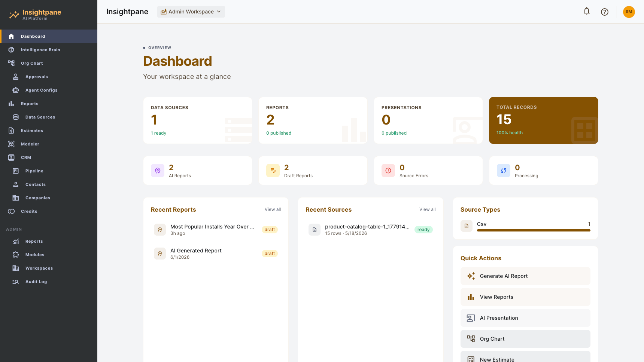
Task: Open the Total Records summary card
Action: (544, 120)
